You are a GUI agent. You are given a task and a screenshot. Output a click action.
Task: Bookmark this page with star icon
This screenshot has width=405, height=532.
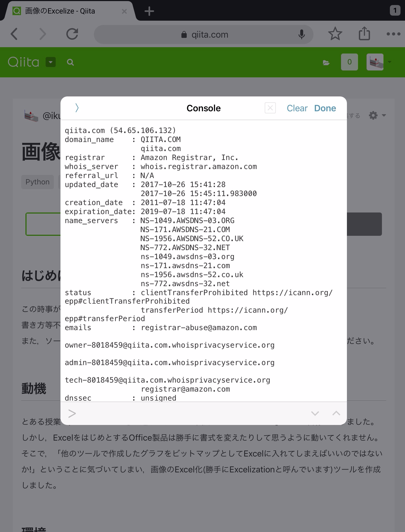point(335,34)
